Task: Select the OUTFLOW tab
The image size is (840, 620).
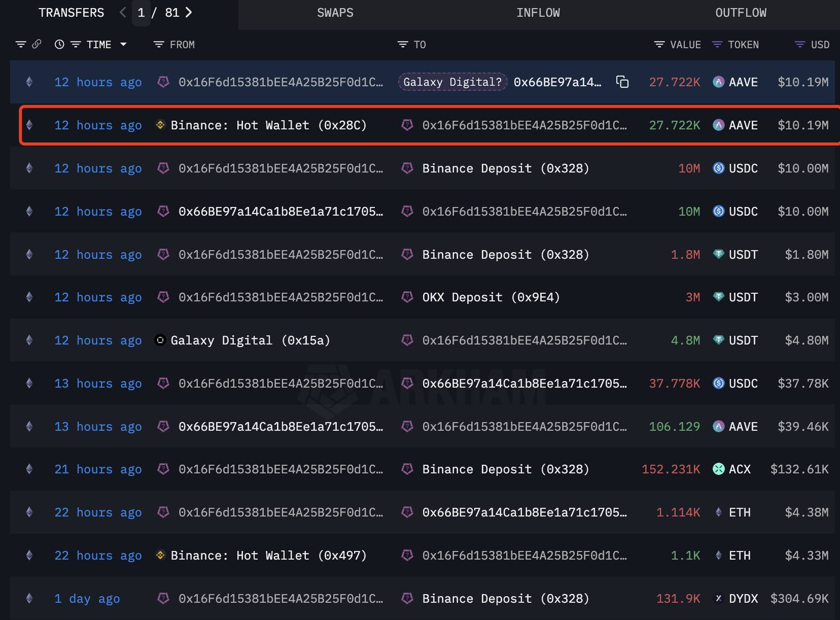Action: tap(741, 13)
